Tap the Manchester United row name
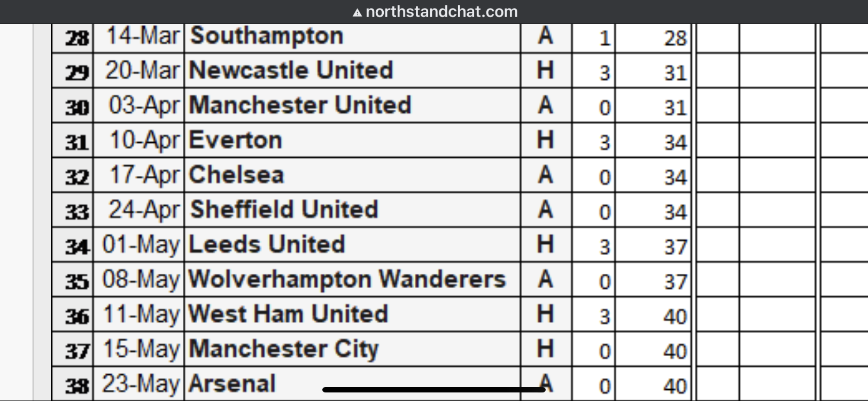 point(300,105)
